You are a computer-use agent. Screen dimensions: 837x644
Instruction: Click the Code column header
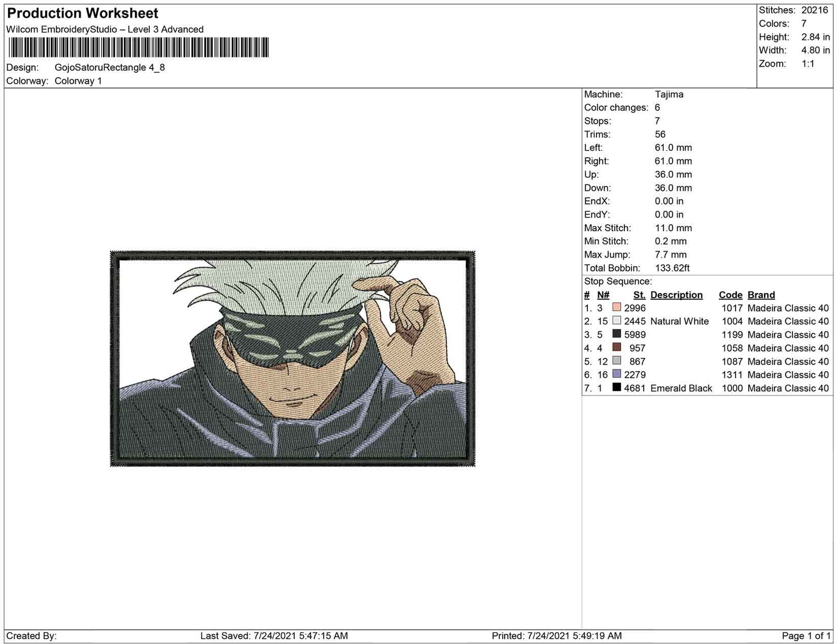730,295
